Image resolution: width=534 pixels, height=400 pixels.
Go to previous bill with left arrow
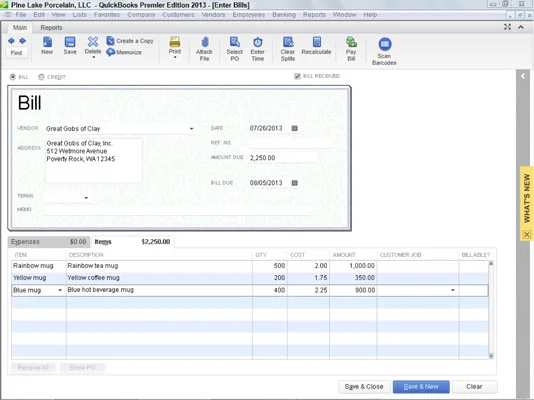click(11, 41)
